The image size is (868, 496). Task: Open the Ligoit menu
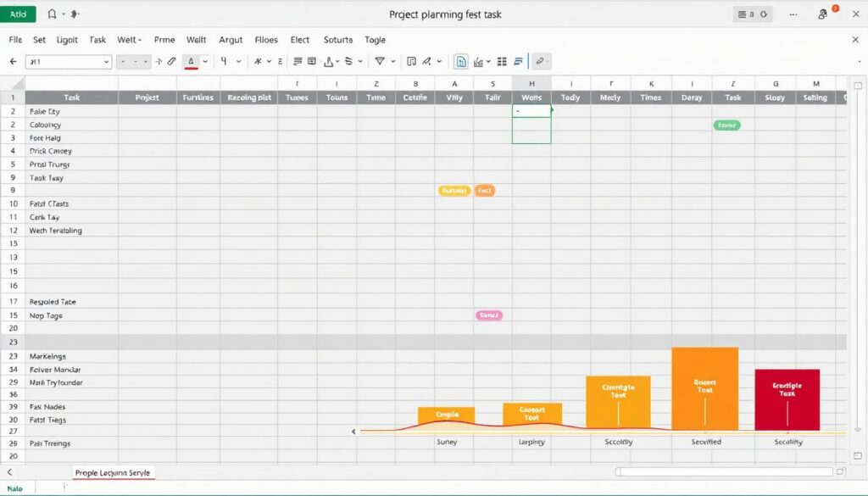(67, 40)
